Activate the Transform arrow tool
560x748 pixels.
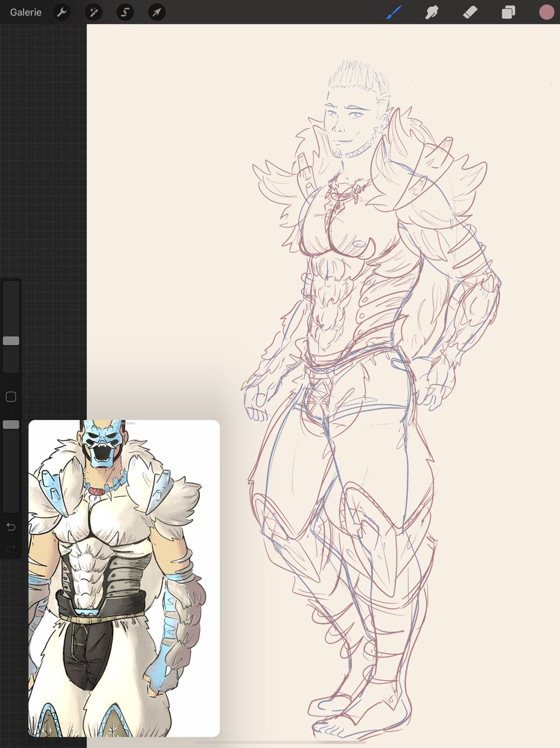[x=157, y=12]
